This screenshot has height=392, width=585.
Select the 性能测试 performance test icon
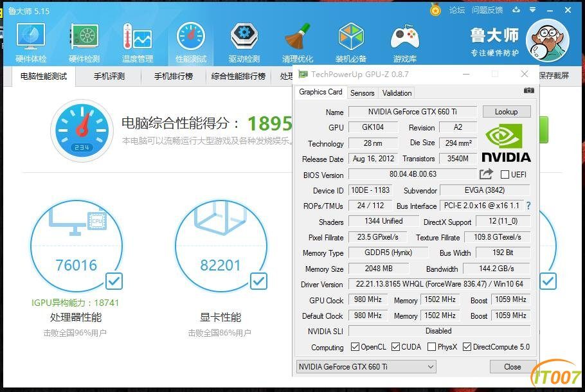[191, 42]
